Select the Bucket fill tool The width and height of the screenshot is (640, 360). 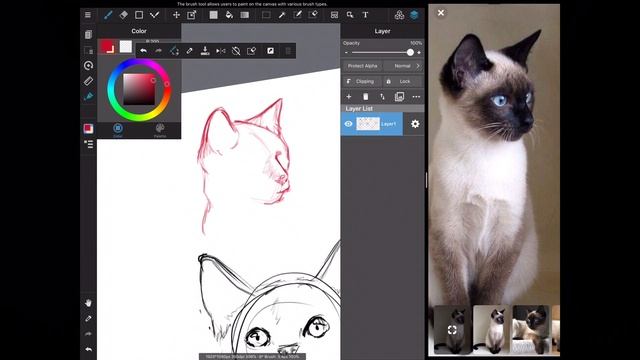[x=229, y=15]
